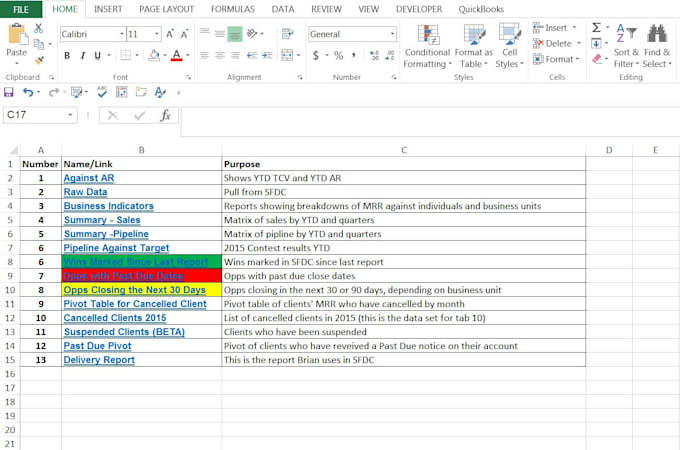Toggle Wrap Text
The image size is (680, 450).
tap(287, 33)
